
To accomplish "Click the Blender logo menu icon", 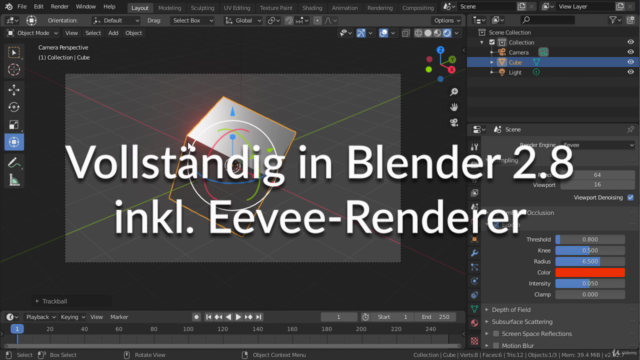I will [x=9, y=7].
